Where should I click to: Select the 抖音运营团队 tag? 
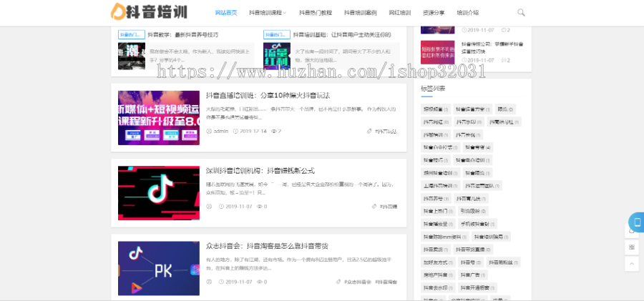point(482,186)
